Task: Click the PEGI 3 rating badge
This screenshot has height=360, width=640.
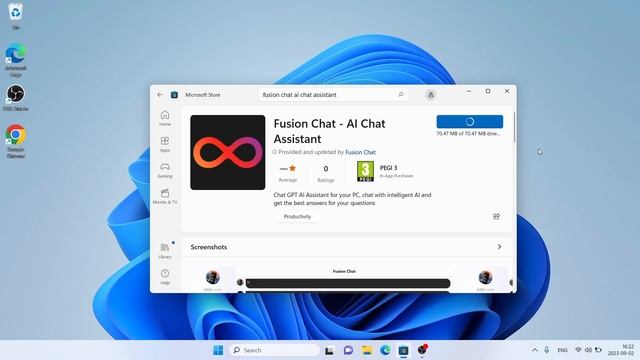Action: coord(365,171)
